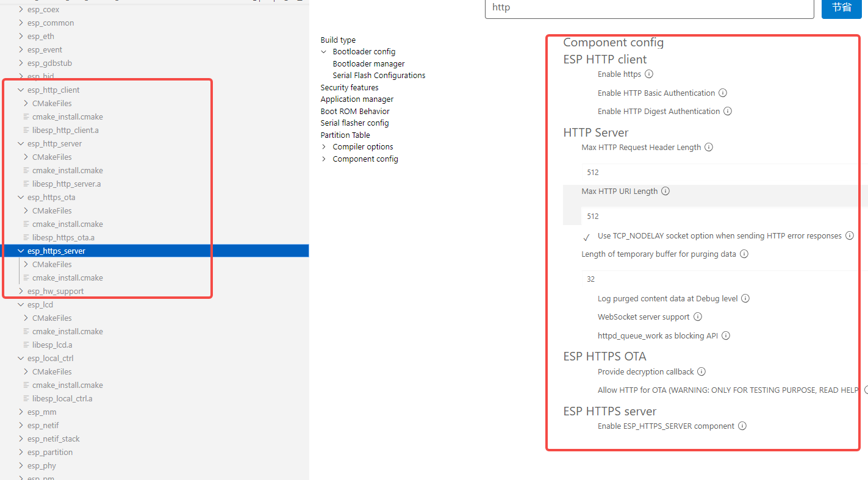Open cmake_install.cmake under esp_lcd

tap(67, 331)
